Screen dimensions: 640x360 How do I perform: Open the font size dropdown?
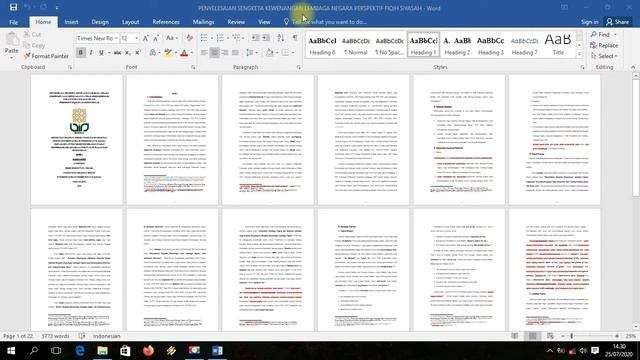tap(136, 38)
